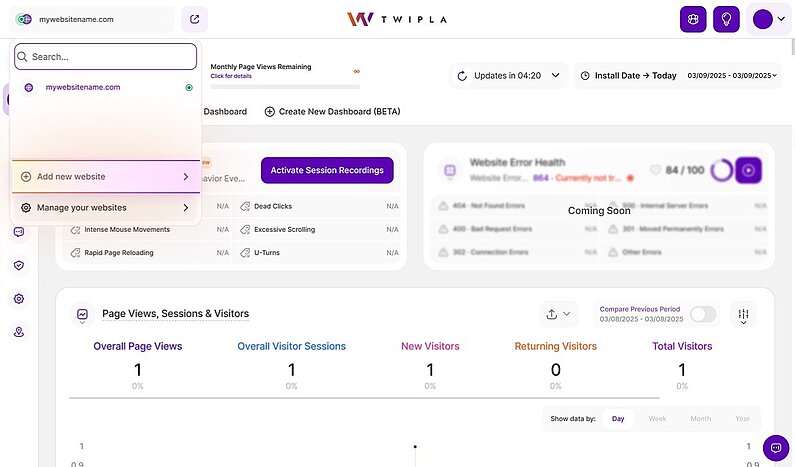Image resolution: width=795 pixels, height=467 pixels.
Task: Click the lightbulb tips icon in header
Action: coord(726,19)
